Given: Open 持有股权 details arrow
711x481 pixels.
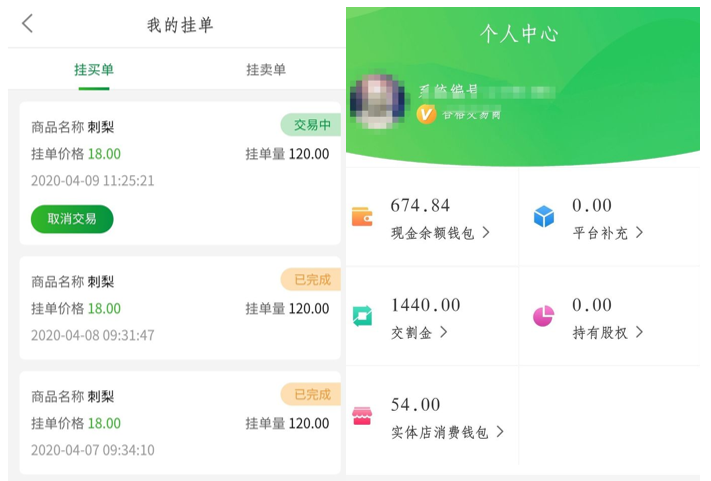Looking at the screenshot, I should (639, 333).
